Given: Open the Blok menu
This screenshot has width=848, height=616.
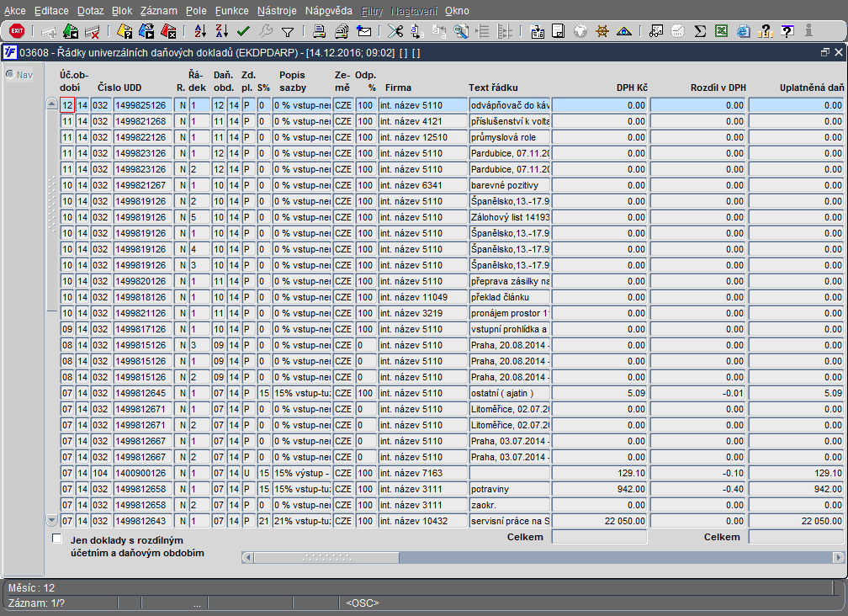Looking at the screenshot, I should [122, 11].
